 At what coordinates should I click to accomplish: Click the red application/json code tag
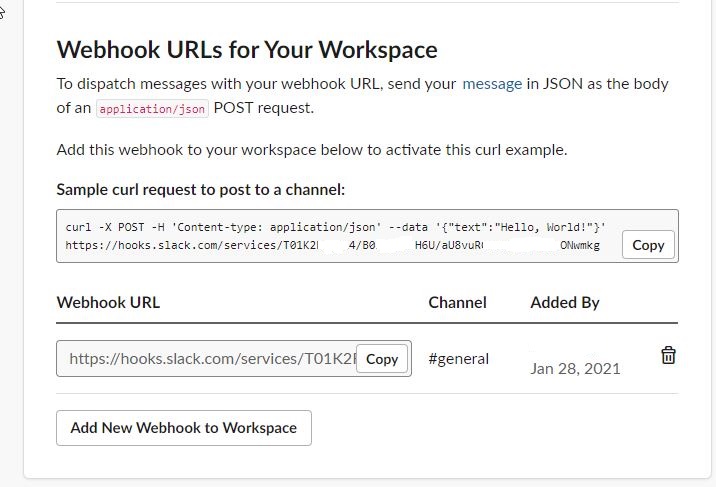[x=152, y=108]
